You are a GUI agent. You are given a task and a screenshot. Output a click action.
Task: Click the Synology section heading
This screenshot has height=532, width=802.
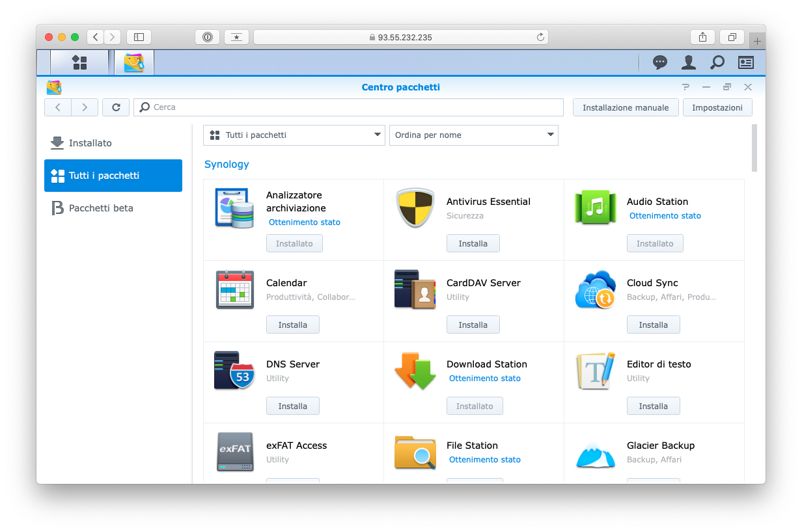coord(227,164)
